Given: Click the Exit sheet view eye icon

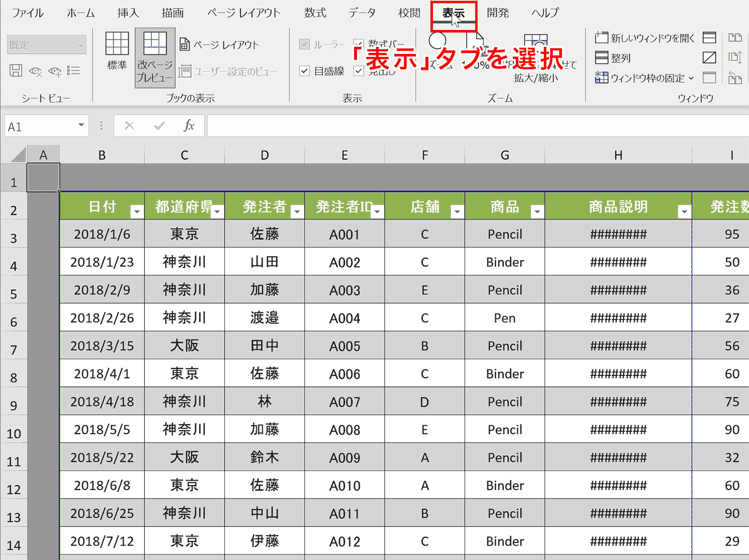Looking at the screenshot, I should pos(35,71).
